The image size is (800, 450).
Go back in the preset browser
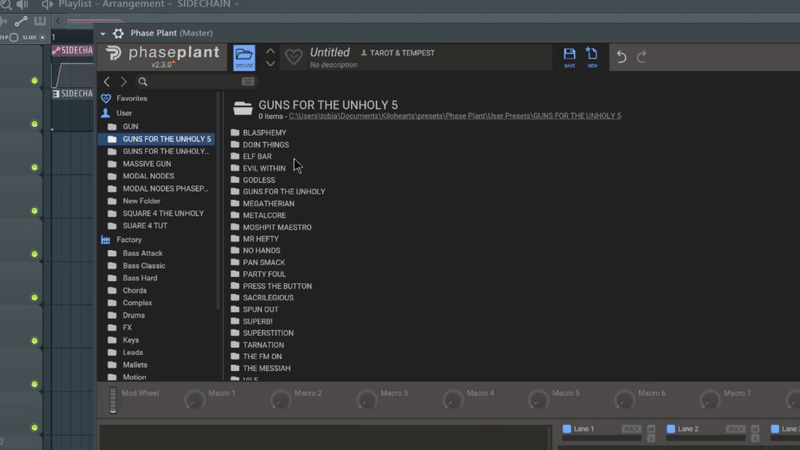click(107, 82)
